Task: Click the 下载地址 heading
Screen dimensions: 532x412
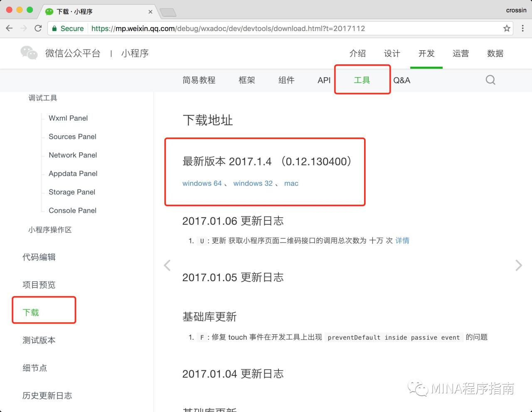Action: coord(208,120)
